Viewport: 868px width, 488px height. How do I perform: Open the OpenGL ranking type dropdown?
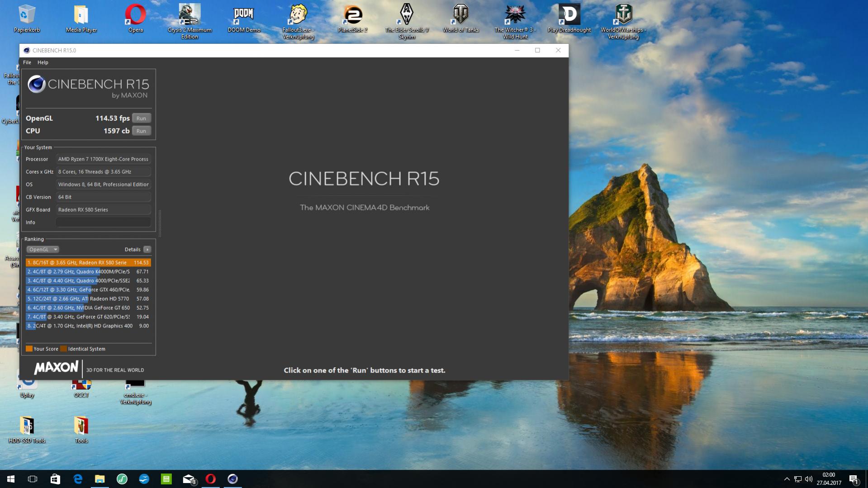43,249
